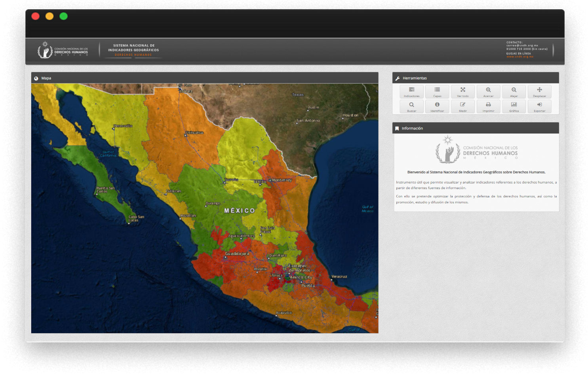Open the Buscar search tool
Viewport: 588px width, 379px height.
[411, 107]
